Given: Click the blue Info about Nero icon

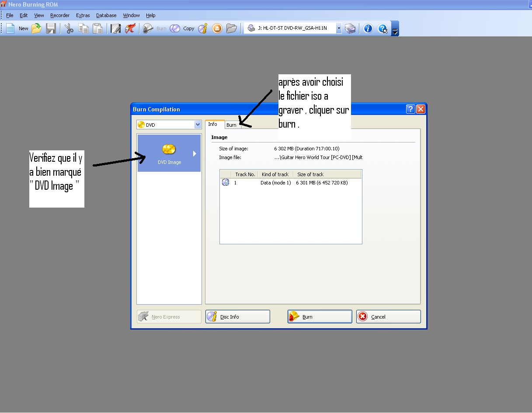Looking at the screenshot, I should pos(368,28).
